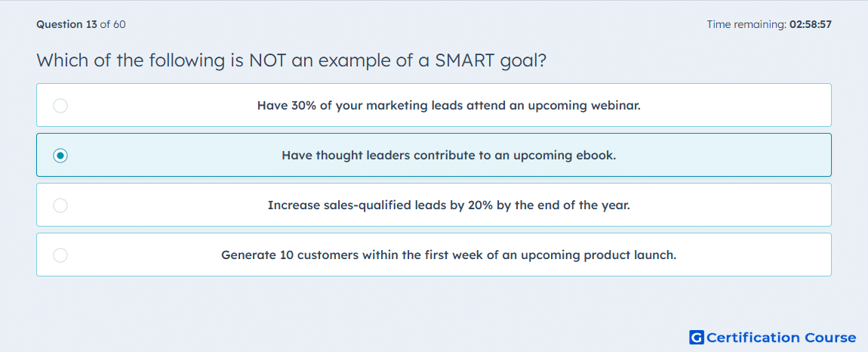Click the question heading about SMART goal
Image resolution: width=868 pixels, height=352 pixels.
pyautogui.click(x=291, y=60)
